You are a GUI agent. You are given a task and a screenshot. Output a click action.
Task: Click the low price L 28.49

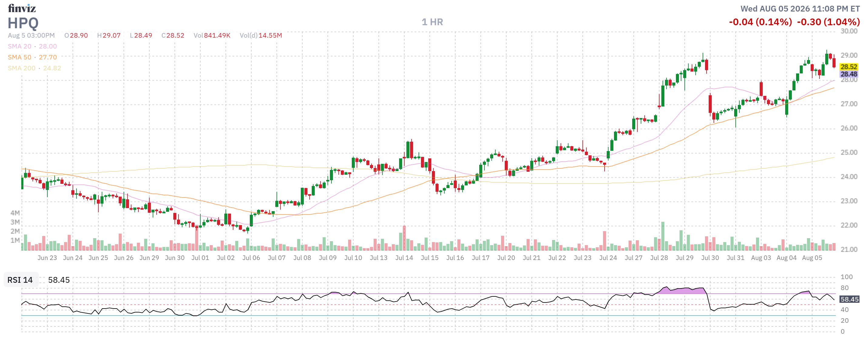pyautogui.click(x=141, y=35)
